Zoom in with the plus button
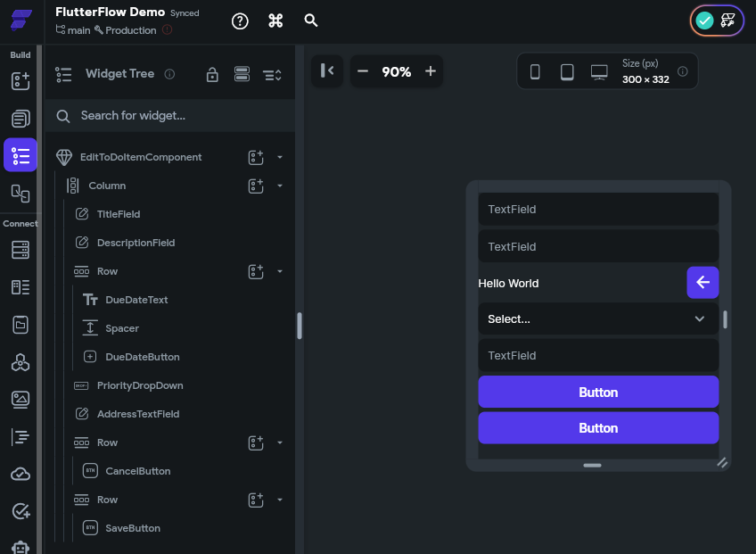The image size is (756, 554). tap(431, 71)
